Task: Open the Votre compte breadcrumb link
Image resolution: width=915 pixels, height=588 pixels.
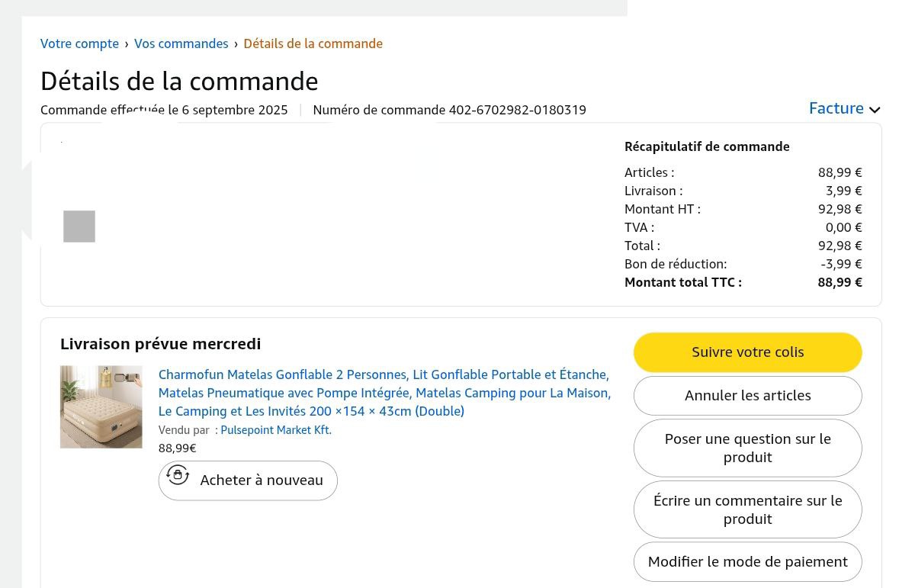Action: (x=79, y=43)
